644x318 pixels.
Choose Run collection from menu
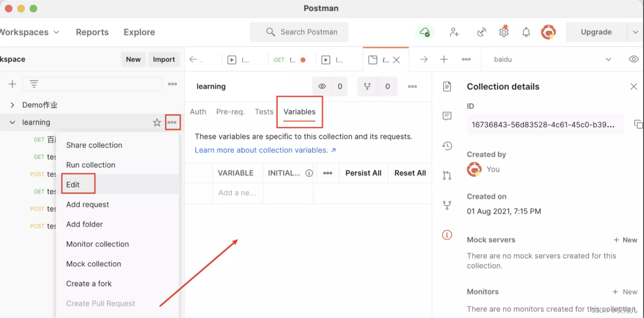(91, 165)
